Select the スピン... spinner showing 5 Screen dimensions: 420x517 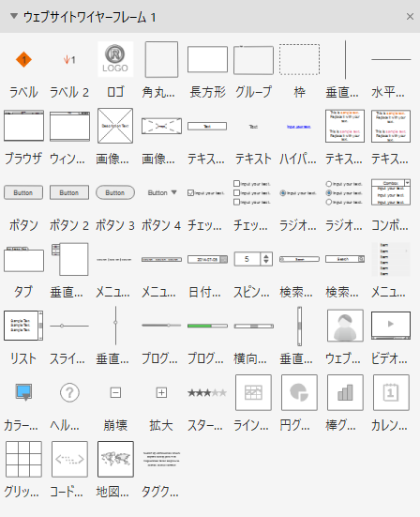coord(253,259)
